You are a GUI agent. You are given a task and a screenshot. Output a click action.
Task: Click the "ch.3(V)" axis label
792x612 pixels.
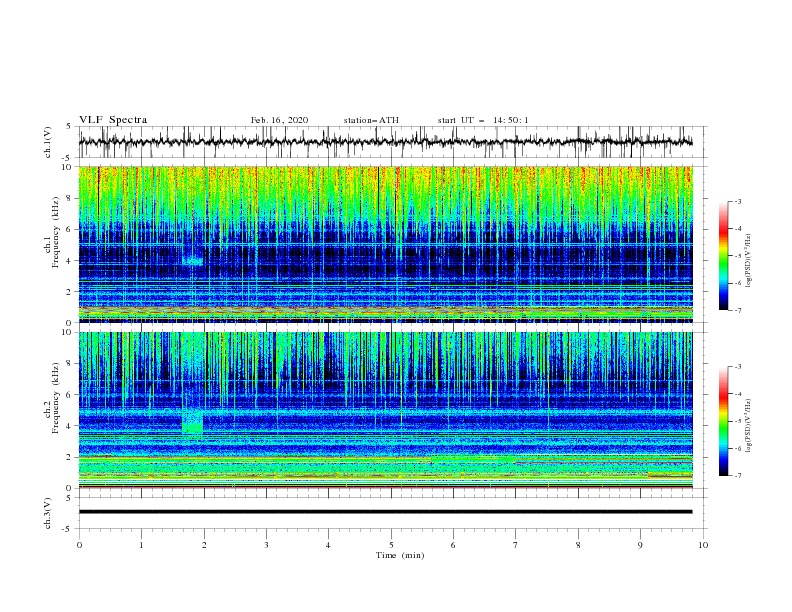[x=48, y=513]
